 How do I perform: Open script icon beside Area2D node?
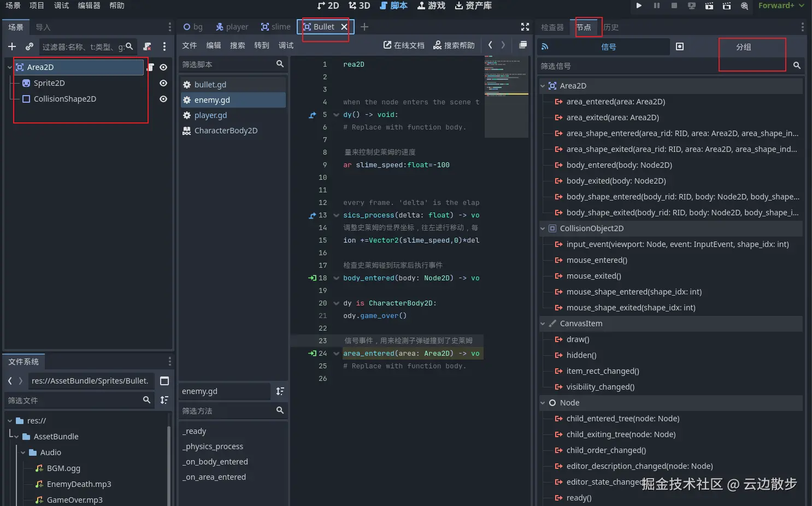pyautogui.click(x=151, y=67)
